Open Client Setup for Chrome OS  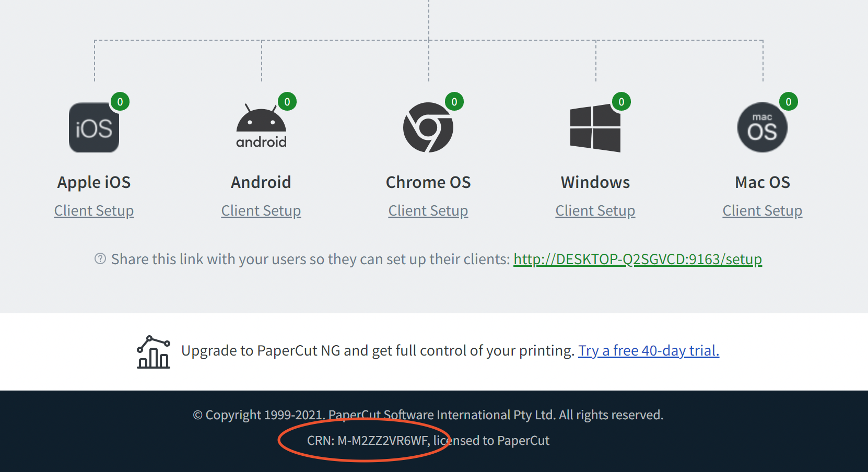click(x=428, y=210)
